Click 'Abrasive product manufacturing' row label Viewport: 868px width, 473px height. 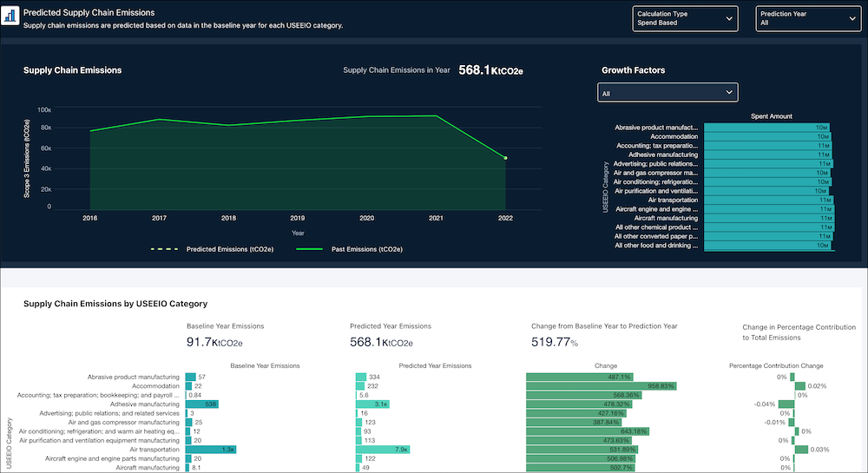pyautogui.click(x=134, y=378)
